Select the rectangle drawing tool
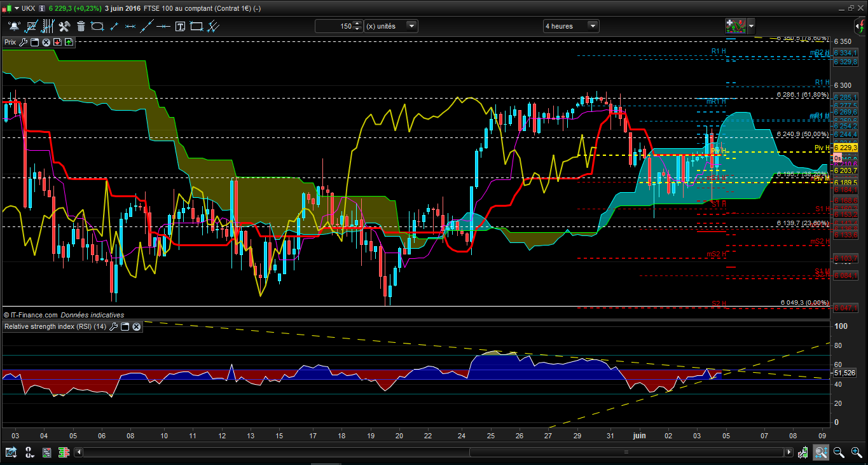The height and width of the screenshot is (465, 868). 196,26
